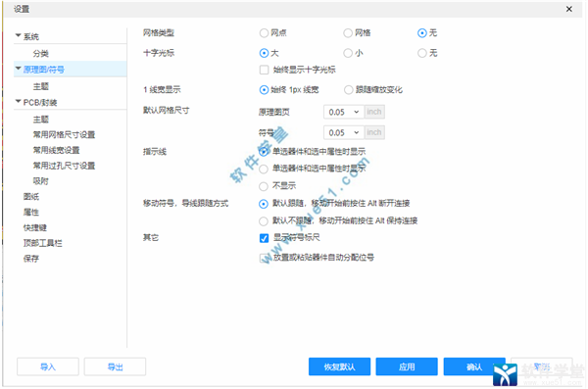
Task: Select 跟随缩放变化 line width option
Action: tap(348, 89)
